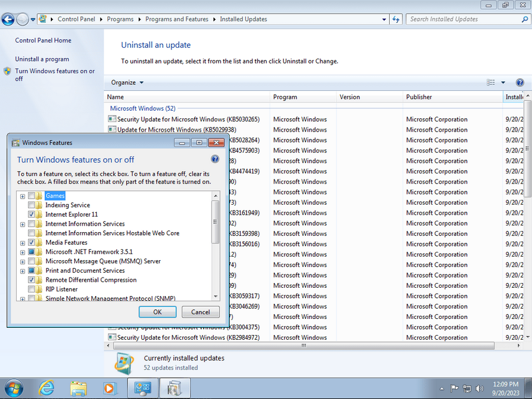
Task: Click the Control Panel breadcrumb
Action: point(77,19)
